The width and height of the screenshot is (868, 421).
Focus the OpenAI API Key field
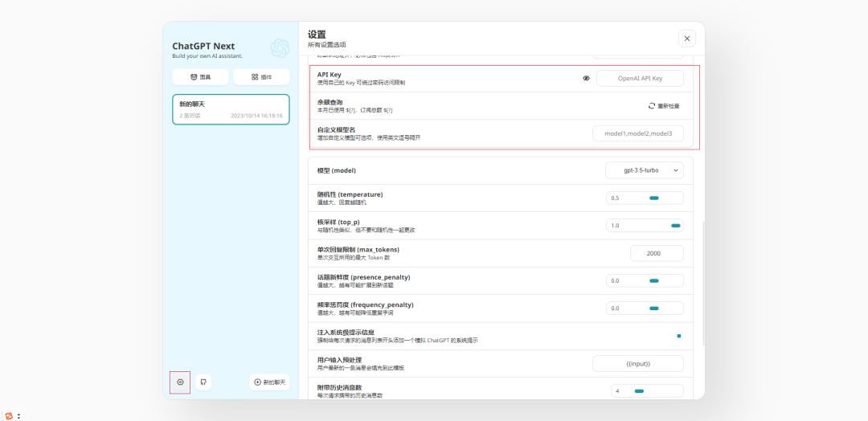click(x=640, y=79)
